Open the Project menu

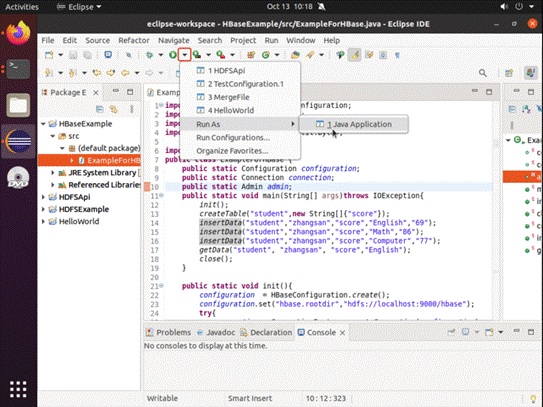coord(243,41)
